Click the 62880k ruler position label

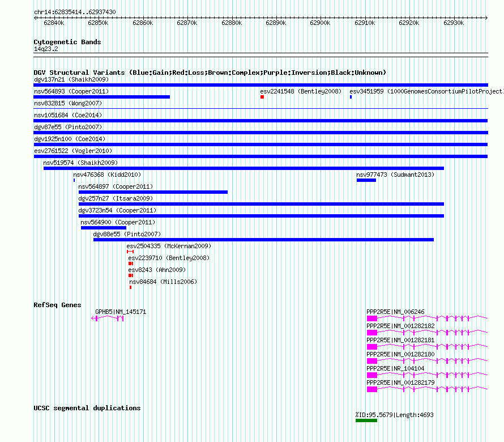click(232, 23)
